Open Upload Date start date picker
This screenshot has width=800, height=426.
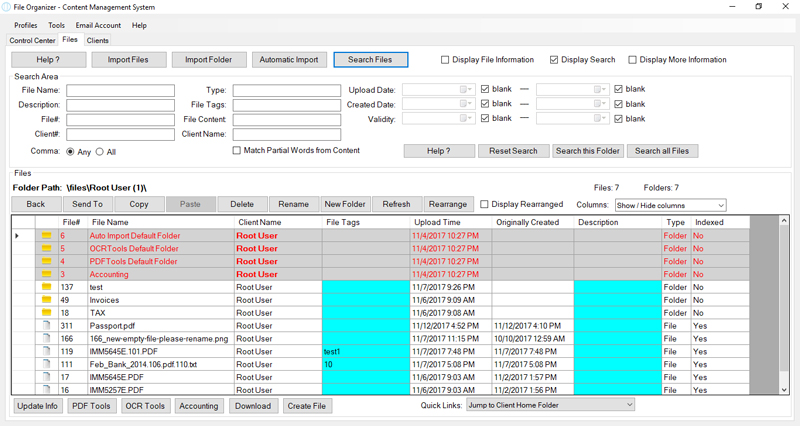(x=467, y=89)
